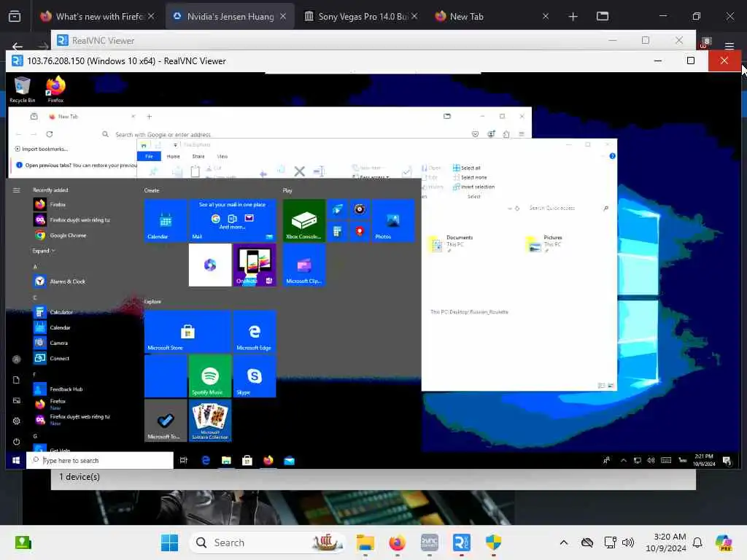Open the Microsoft To Do tile

[x=166, y=421]
